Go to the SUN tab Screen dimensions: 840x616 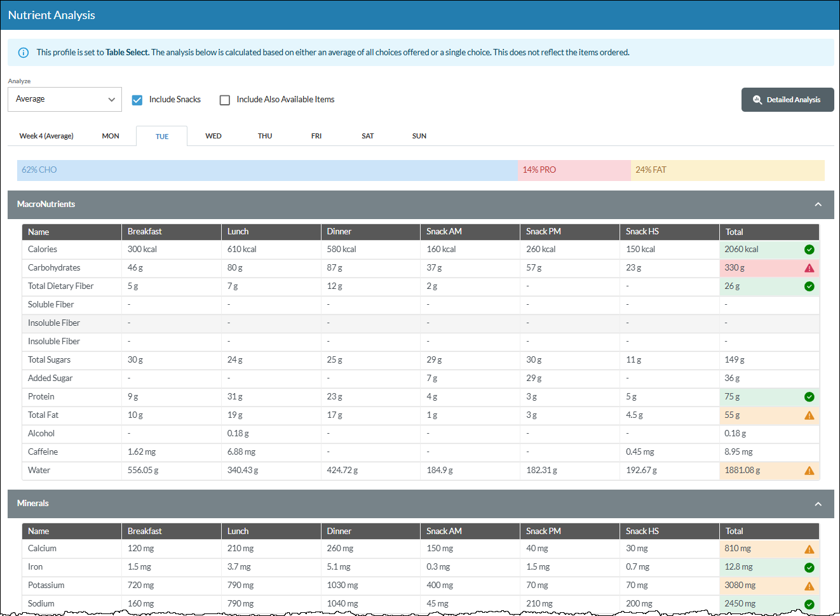[x=419, y=136]
